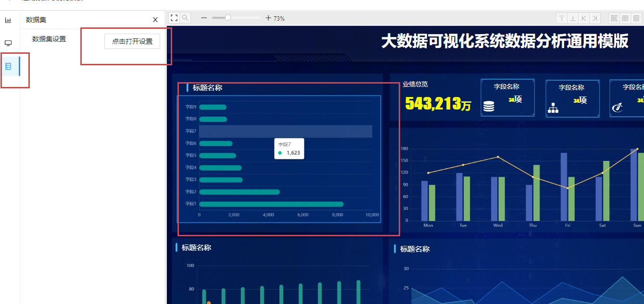This screenshot has width=644, height=304.
Task: Click the canvas frame layout icon
Action: [614, 18]
